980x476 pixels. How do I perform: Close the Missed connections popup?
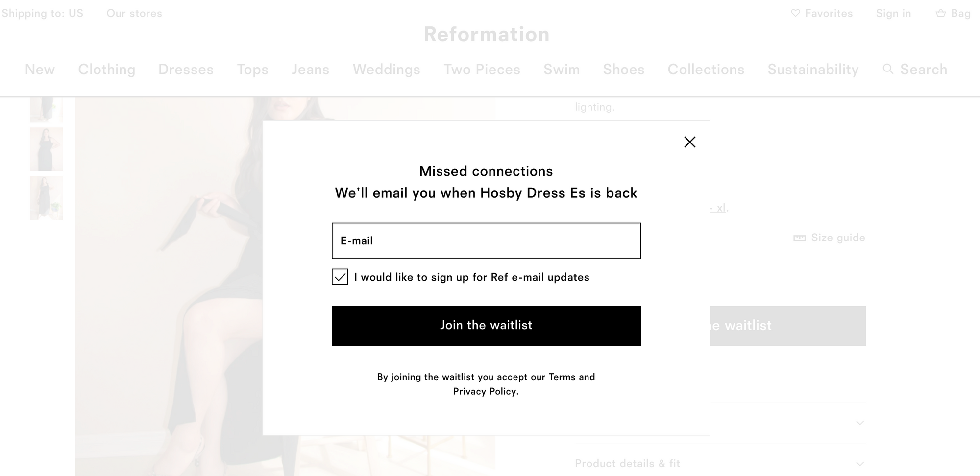(690, 142)
